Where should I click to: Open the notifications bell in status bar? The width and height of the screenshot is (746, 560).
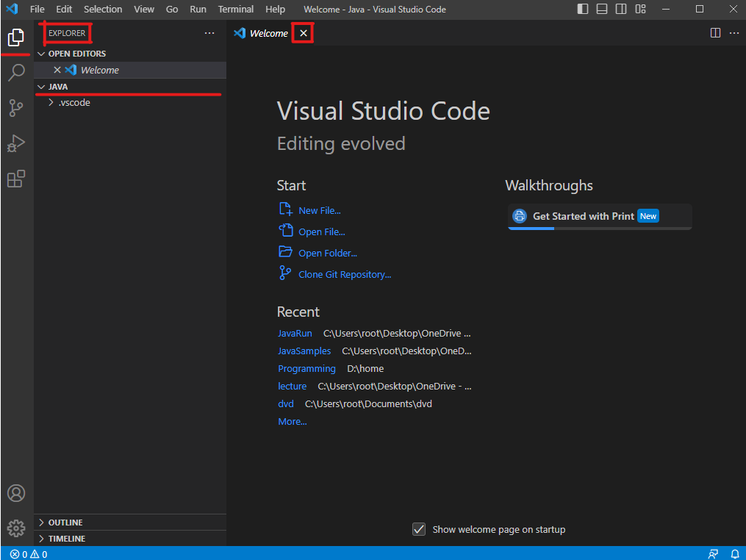point(734,553)
